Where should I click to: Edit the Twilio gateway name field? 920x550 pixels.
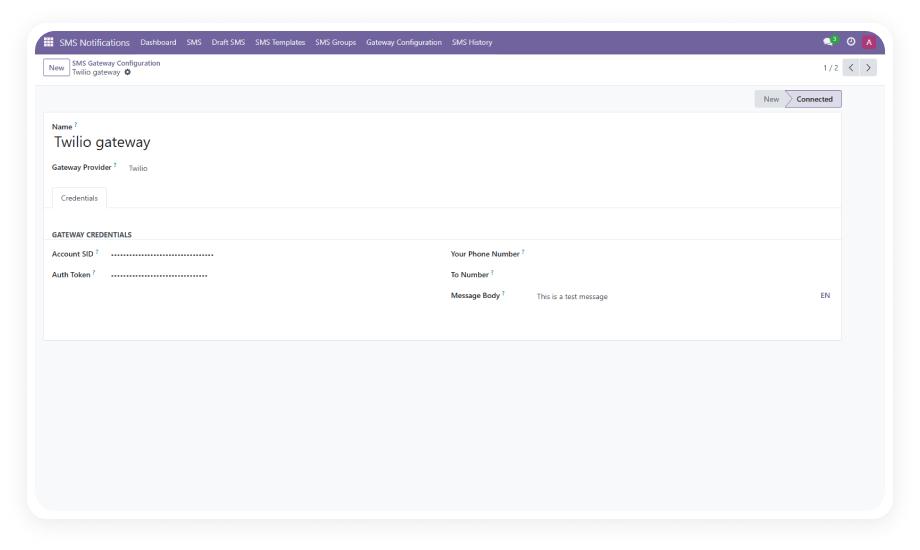coord(102,142)
